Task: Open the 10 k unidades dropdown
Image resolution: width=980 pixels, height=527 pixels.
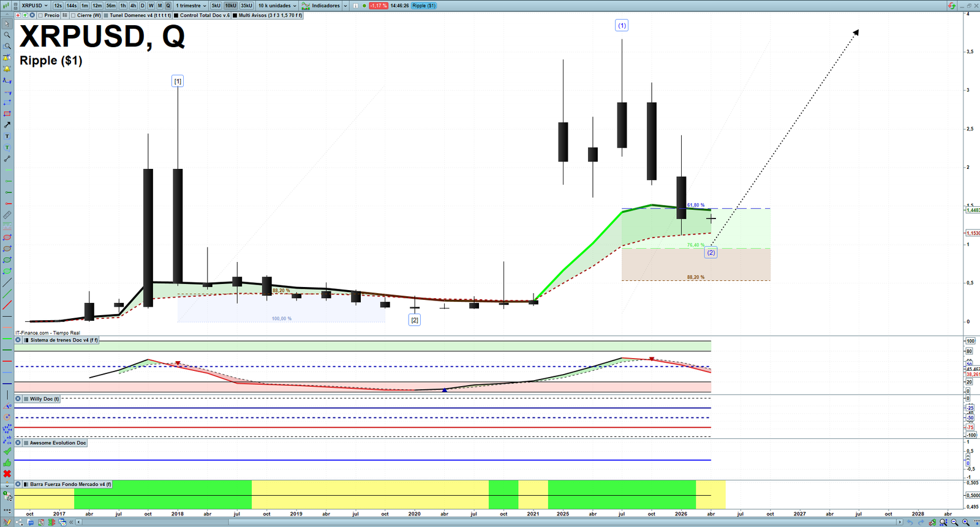Action: coord(277,6)
